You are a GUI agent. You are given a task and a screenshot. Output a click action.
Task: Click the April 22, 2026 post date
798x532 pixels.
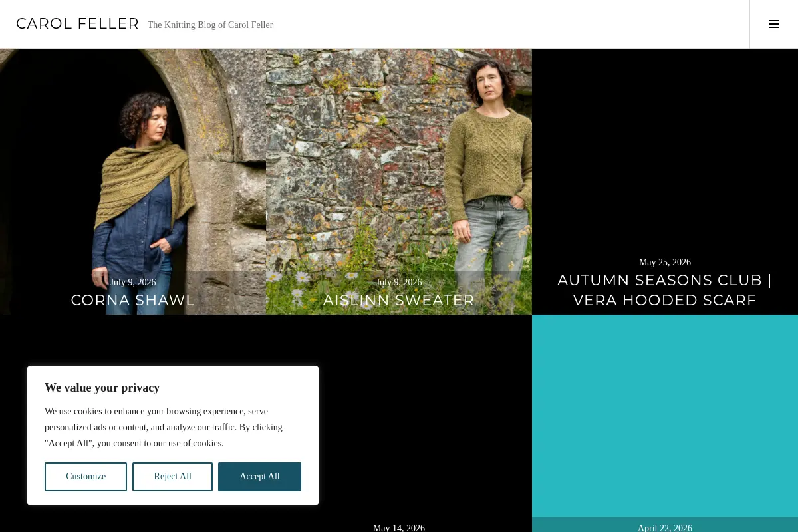[665, 528]
